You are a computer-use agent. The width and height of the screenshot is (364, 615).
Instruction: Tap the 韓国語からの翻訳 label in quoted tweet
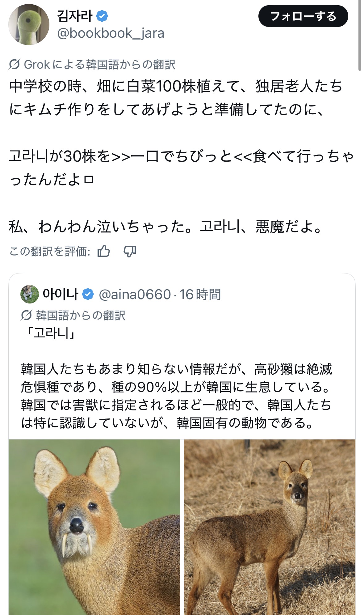coord(81,315)
